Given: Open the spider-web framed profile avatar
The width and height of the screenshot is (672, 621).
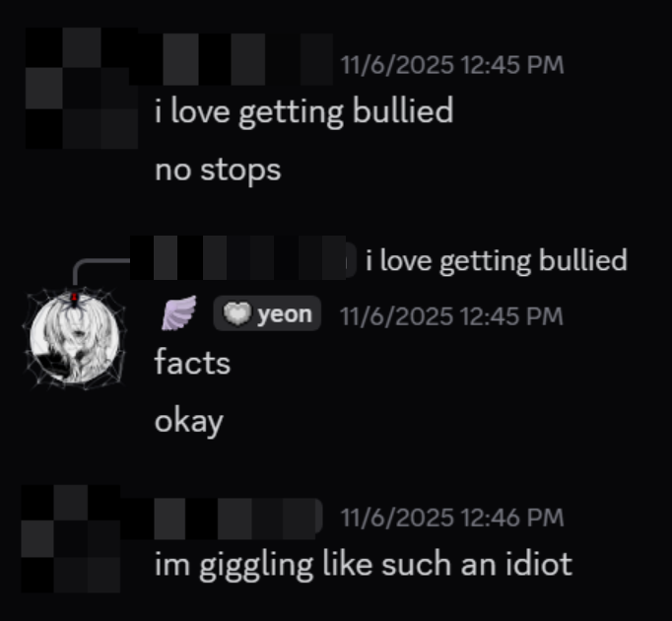Looking at the screenshot, I should click(75, 338).
